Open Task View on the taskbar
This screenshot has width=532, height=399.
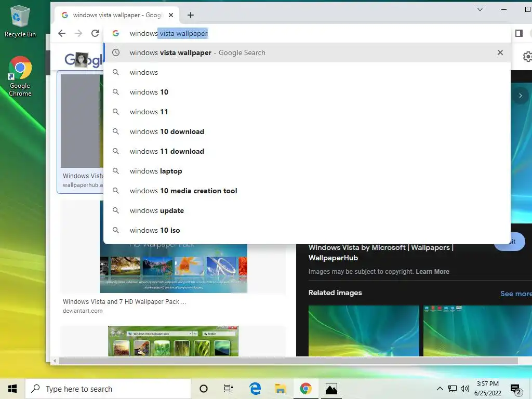click(229, 389)
